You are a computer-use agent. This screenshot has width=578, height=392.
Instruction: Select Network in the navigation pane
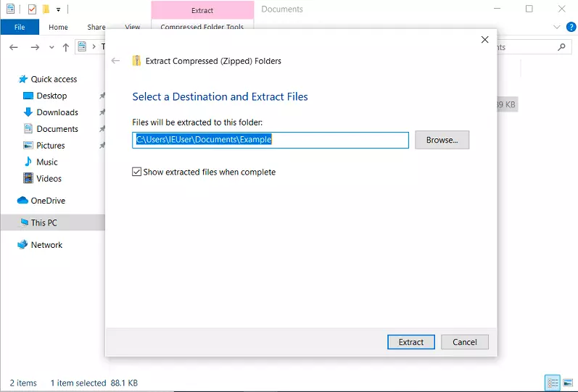click(46, 245)
